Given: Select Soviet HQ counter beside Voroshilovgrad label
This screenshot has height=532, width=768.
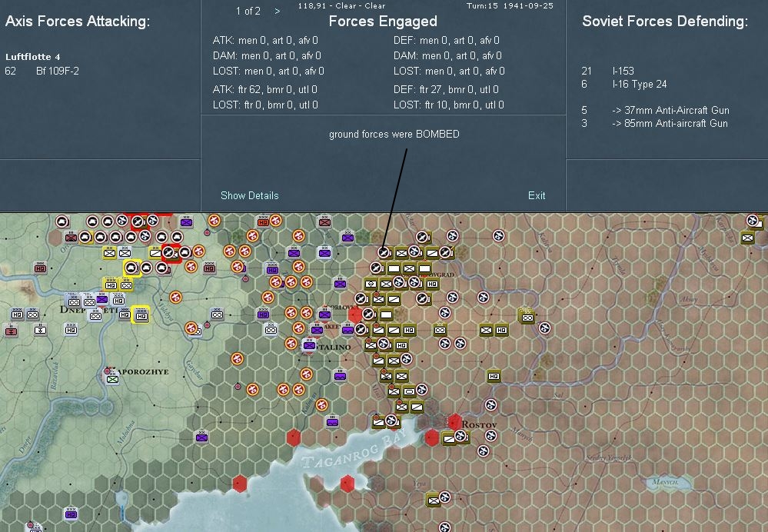Looking at the screenshot, I should tap(432, 284).
